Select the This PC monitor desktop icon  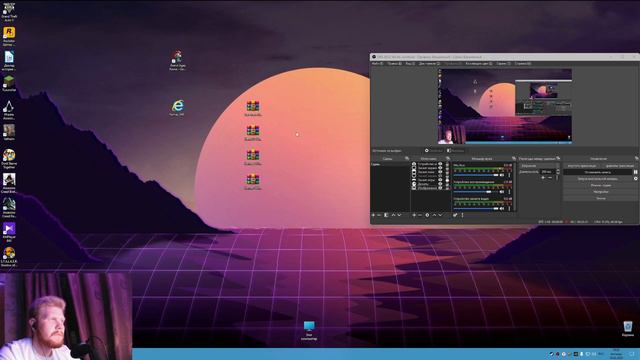309,330
